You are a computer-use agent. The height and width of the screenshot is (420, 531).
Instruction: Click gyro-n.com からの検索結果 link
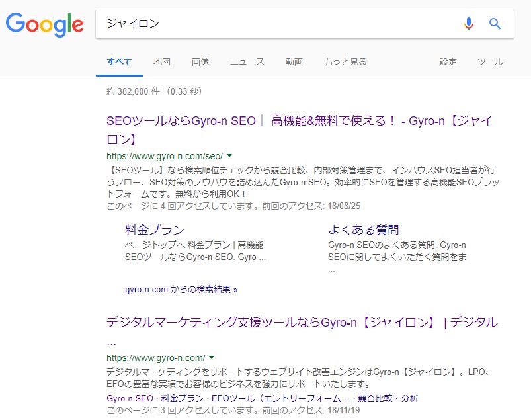click(x=181, y=290)
